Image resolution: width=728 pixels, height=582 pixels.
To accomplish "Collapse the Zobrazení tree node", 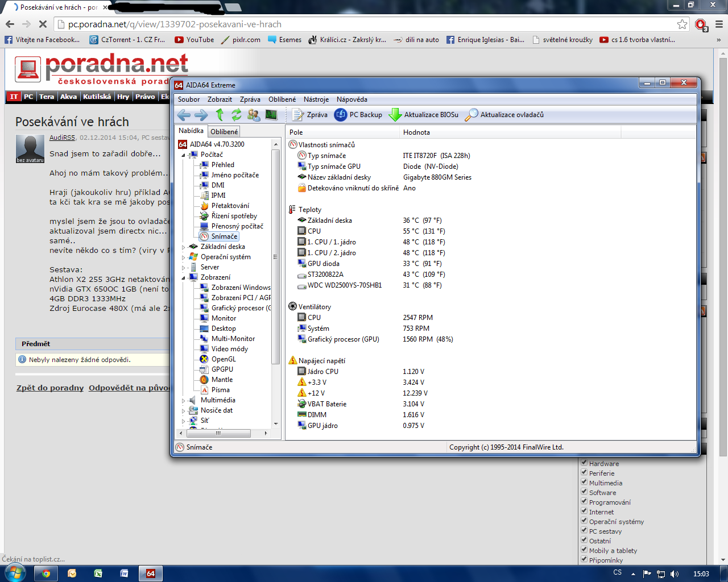I will click(x=184, y=277).
